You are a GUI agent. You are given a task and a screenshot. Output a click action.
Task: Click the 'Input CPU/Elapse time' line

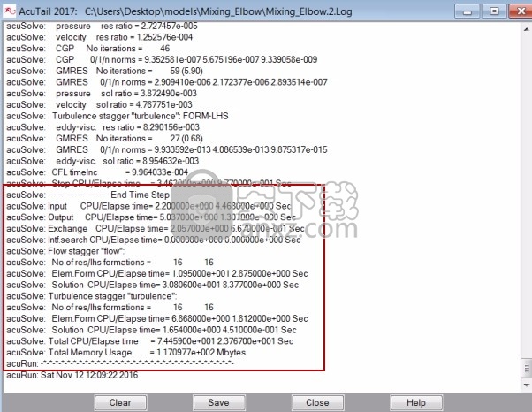click(148, 206)
